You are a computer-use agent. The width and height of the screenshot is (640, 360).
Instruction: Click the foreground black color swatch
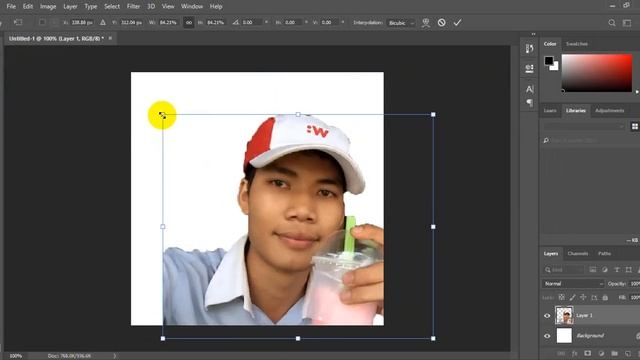[549, 61]
